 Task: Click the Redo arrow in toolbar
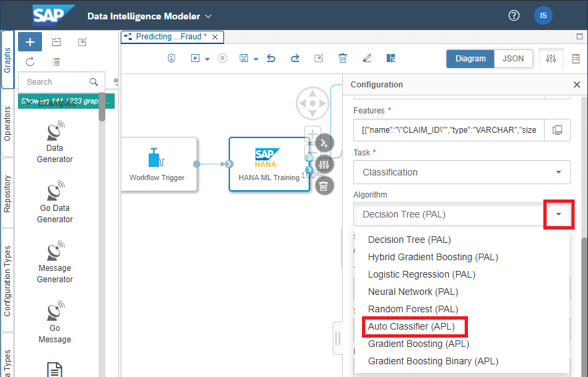(x=295, y=59)
